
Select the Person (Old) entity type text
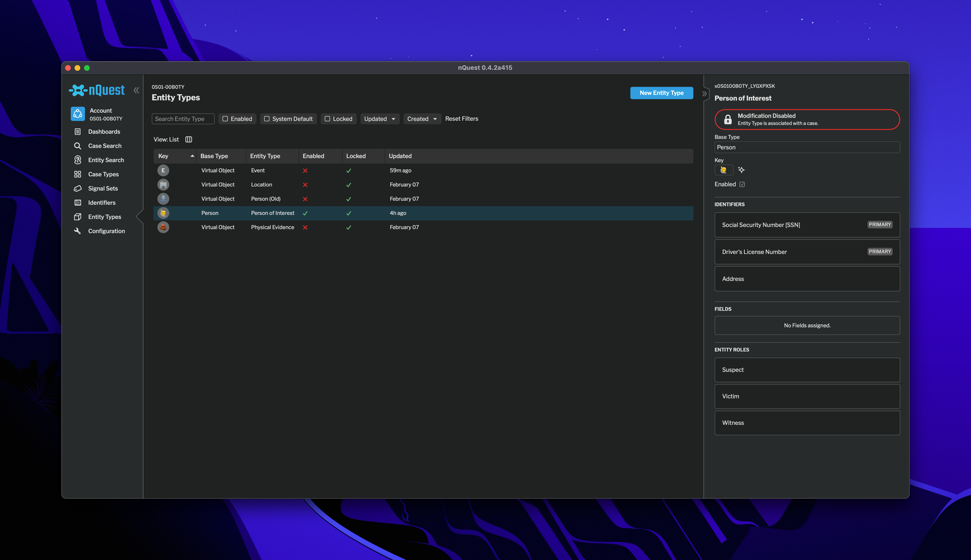click(266, 199)
